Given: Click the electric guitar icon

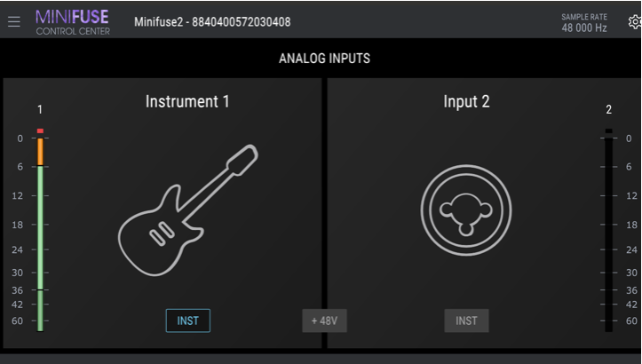Looking at the screenshot, I should (x=188, y=210).
